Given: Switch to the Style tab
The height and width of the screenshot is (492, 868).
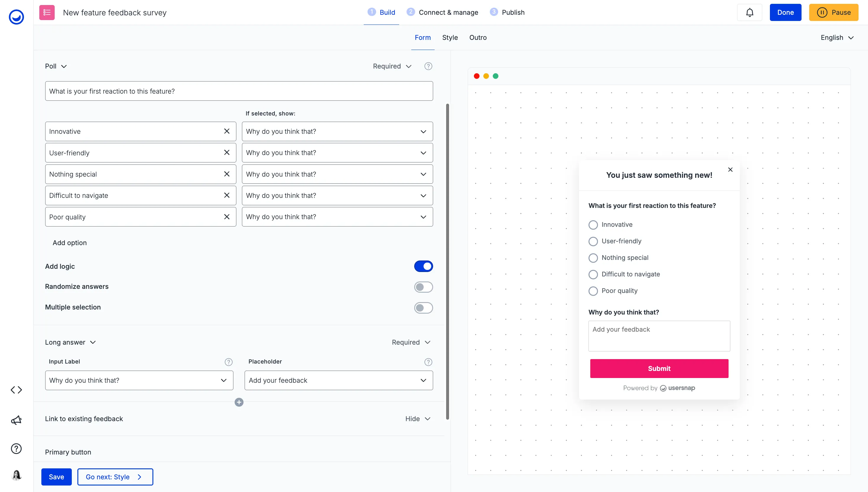Looking at the screenshot, I should 450,38.
